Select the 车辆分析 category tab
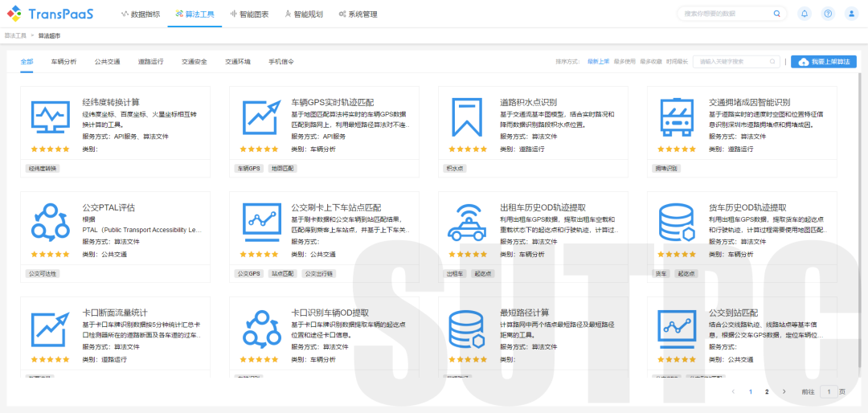The height and width of the screenshot is (413, 868). coord(63,62)
